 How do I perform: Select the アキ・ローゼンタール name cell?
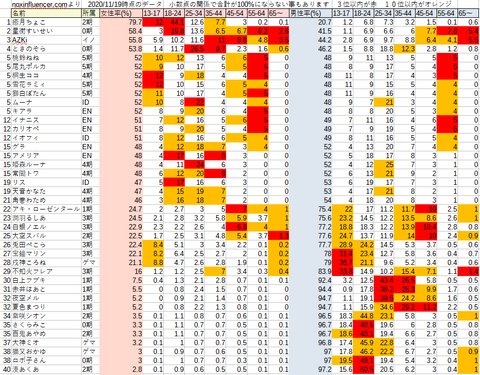[47, 209]
